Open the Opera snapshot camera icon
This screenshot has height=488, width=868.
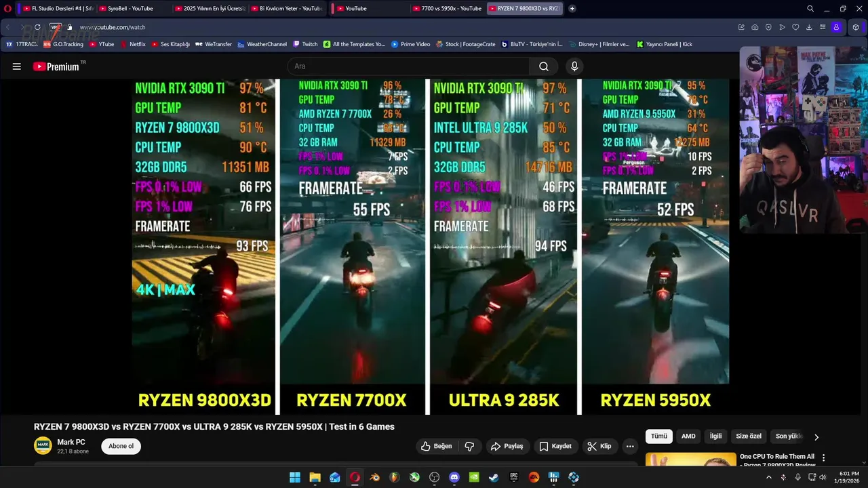click(755, 27)
